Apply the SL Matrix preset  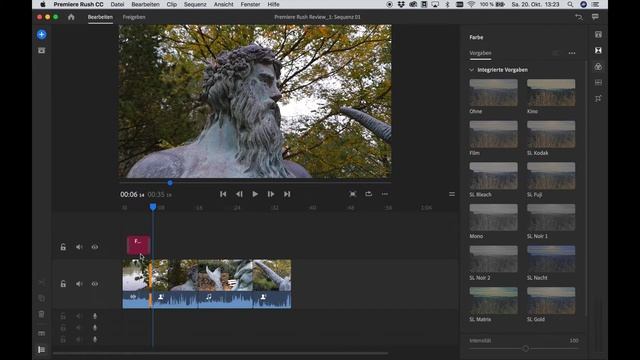(x=493, y=301)
